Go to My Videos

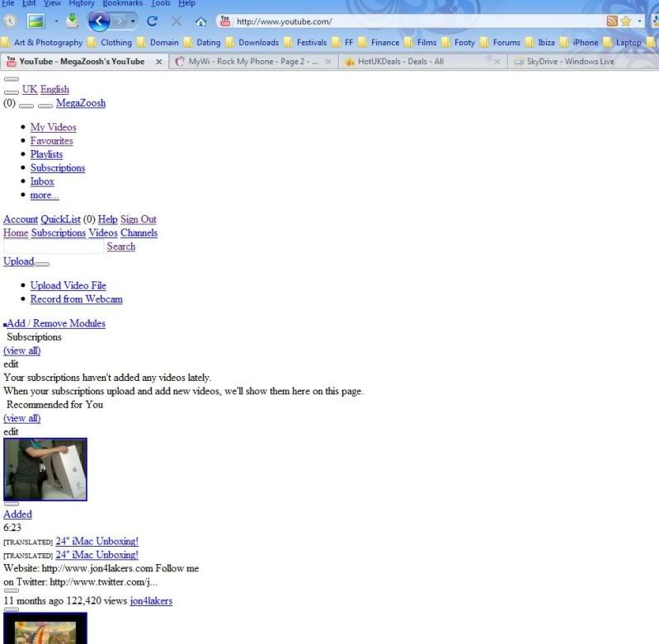54,127
